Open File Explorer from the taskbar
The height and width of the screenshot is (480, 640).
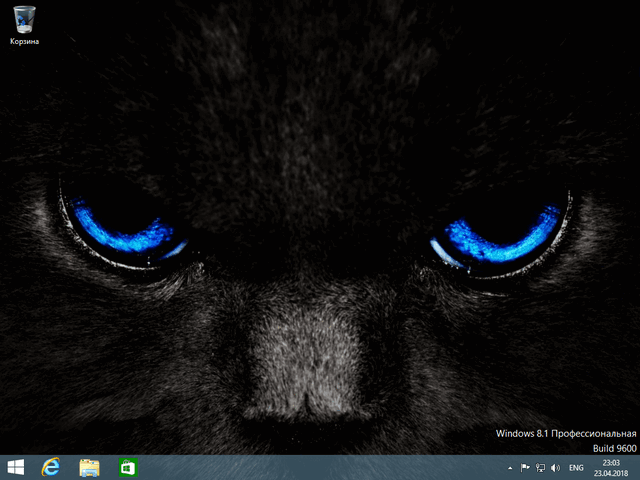pyautogui.click(x=89, y=467)
